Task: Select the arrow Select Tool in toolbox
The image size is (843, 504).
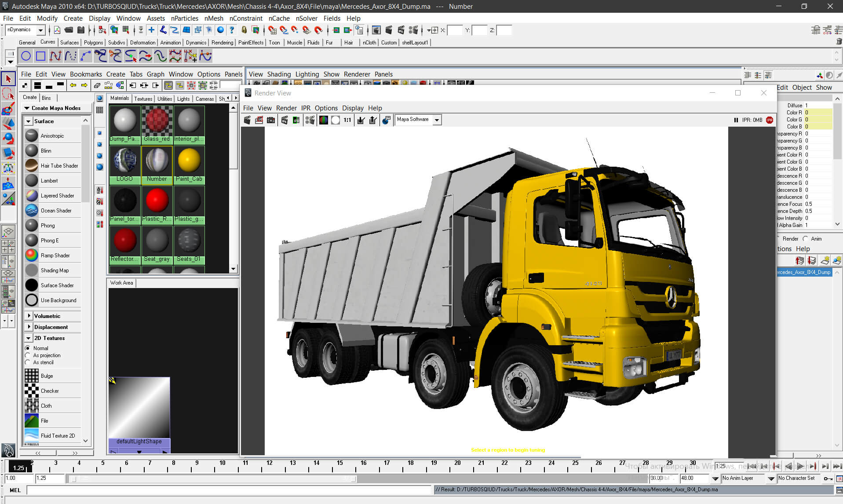Action: (8, 79)
